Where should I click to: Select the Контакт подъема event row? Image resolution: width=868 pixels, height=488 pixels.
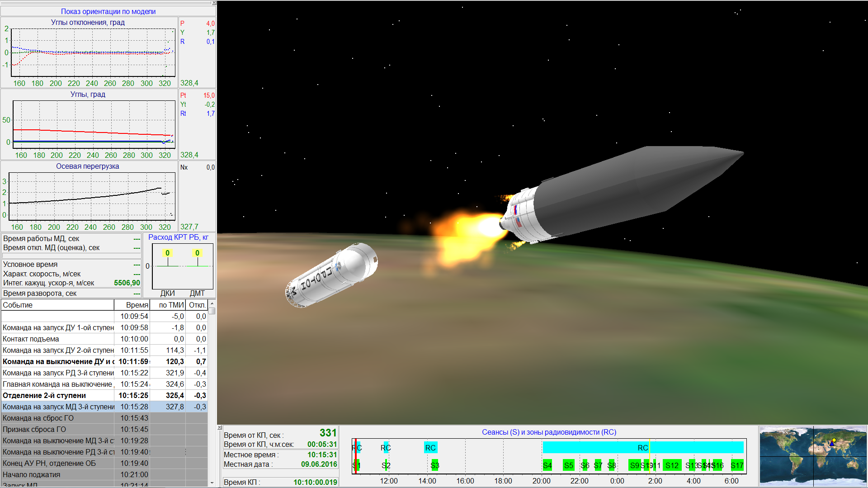click(x=57, y=339)
